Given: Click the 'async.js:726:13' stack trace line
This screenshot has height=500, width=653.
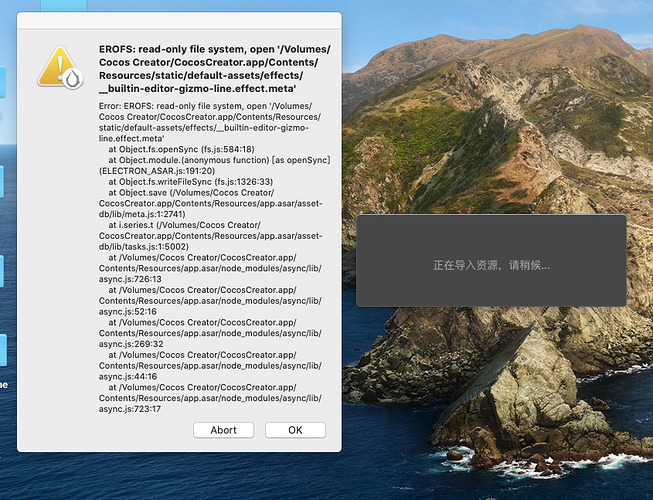Looking at the screenshot, I should pos(130,279).
